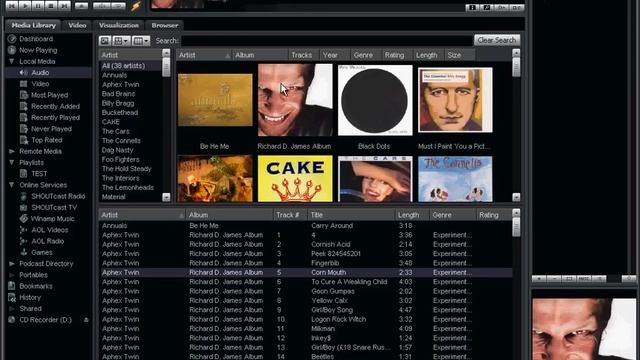Click the orange Winamp lightning bolt icon
The width and height of the screenshot is (640, 360).
coord(136,6)
